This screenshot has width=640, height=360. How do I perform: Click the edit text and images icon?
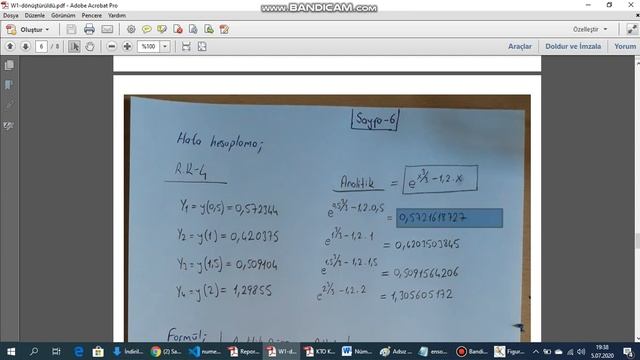pos(224,29)
